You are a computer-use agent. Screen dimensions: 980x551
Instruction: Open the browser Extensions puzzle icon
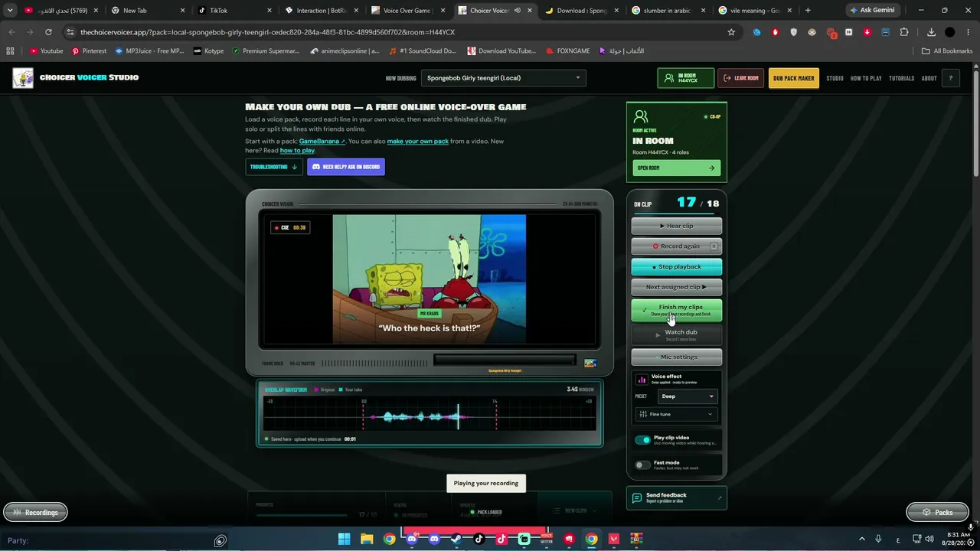click(x=904, y=32)
